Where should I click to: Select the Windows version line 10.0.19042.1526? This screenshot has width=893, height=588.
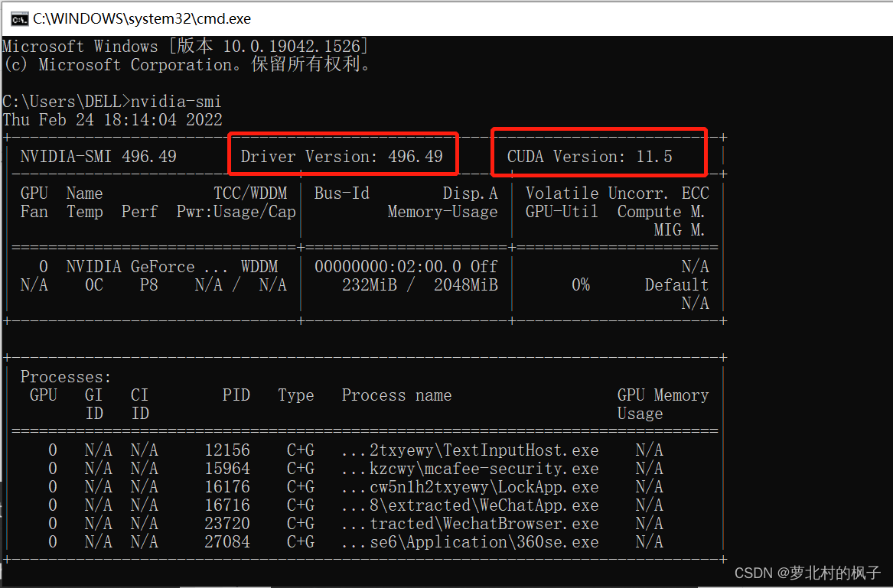click(x=185, y=46)
